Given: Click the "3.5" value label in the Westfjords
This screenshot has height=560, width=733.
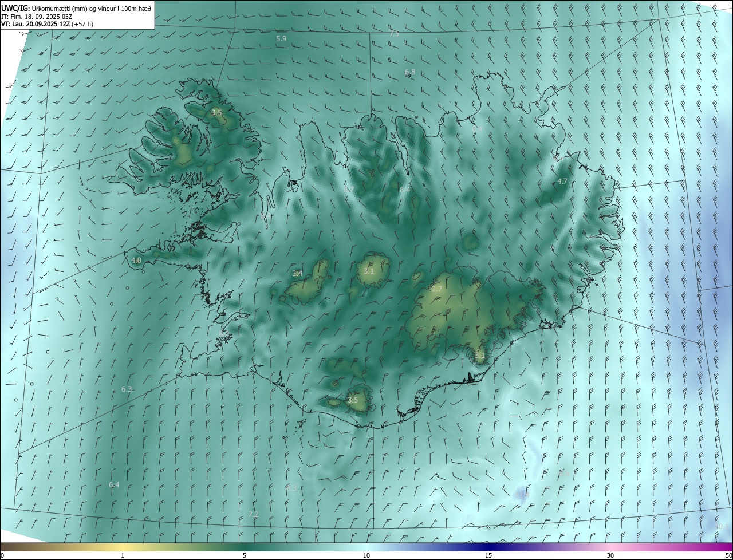Looking at the screenshot, I should tap(216, 113).
